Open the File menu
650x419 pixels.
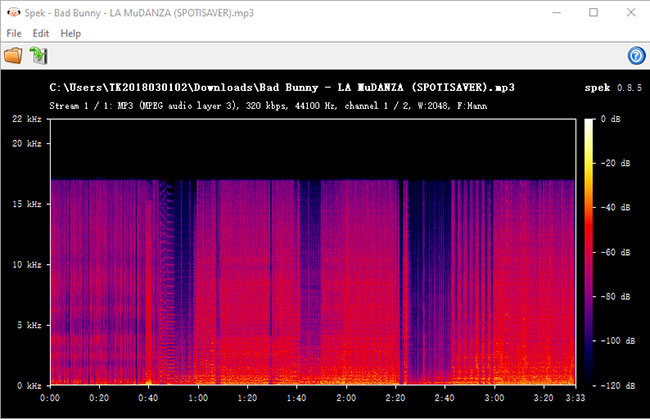pyautogui.click(x=14, y=34)
